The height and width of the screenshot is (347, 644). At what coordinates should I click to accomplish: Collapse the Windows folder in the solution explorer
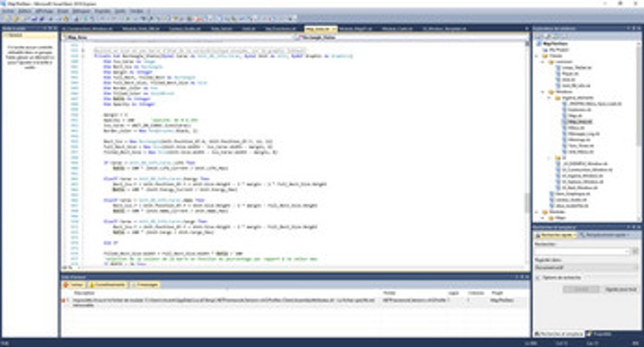tap(544, 91)
